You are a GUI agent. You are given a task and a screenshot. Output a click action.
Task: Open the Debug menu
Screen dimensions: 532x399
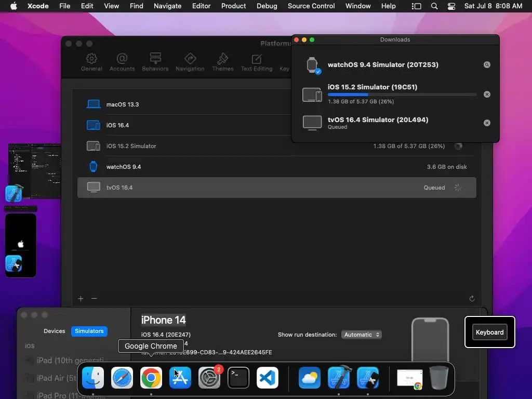(x=267, y=6)
